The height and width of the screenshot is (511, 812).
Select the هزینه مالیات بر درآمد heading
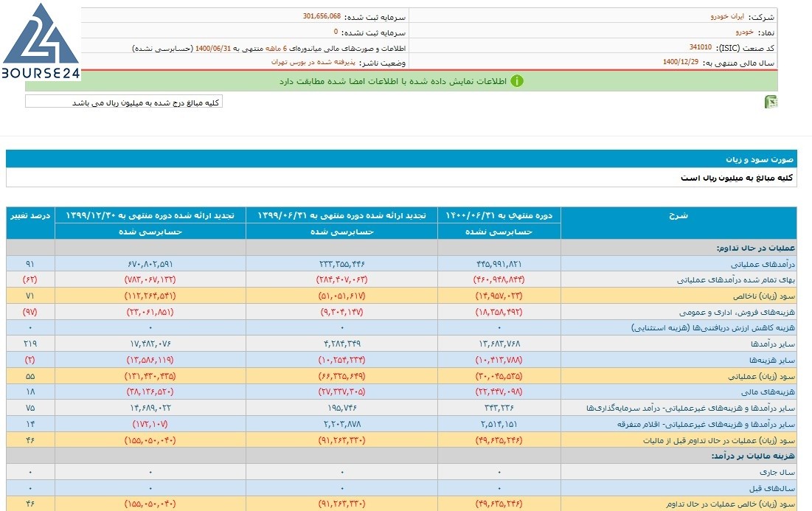[x=753, y=456]
